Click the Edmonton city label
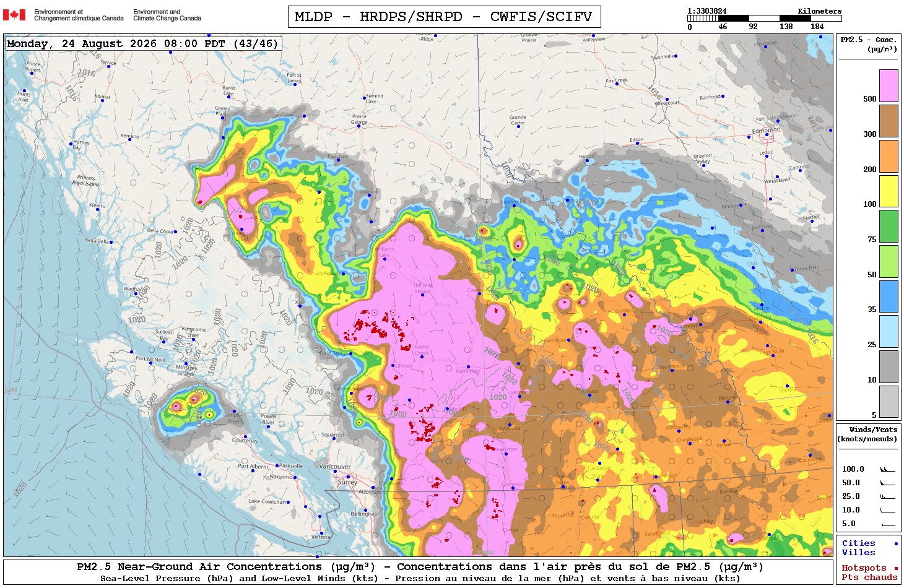904x588 pixels. pos(766,131)
